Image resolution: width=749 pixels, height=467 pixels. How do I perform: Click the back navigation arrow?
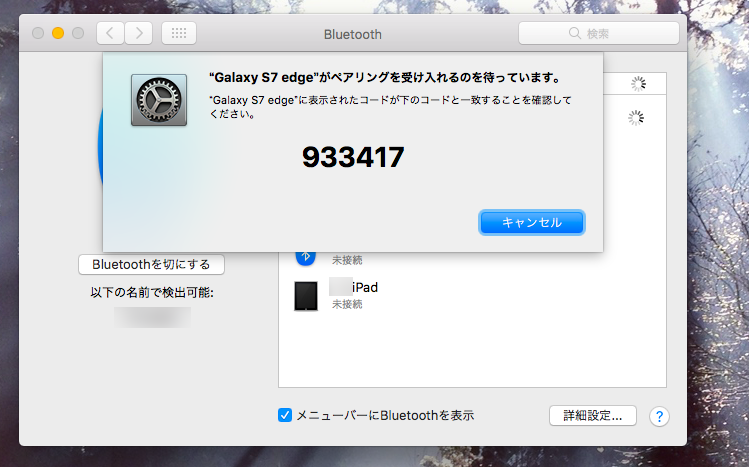(x=109, y=33)
